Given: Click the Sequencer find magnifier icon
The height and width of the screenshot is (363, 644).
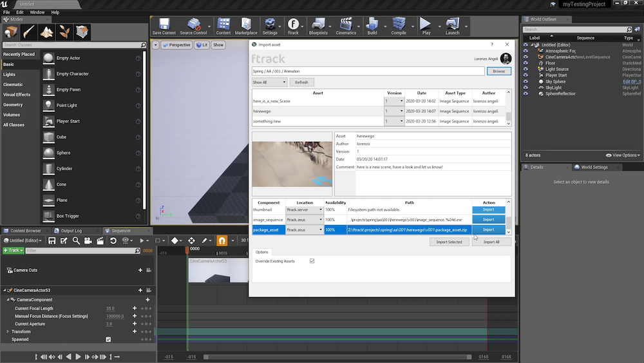Looking at the screenshot, I should click(x=76, y=240).
